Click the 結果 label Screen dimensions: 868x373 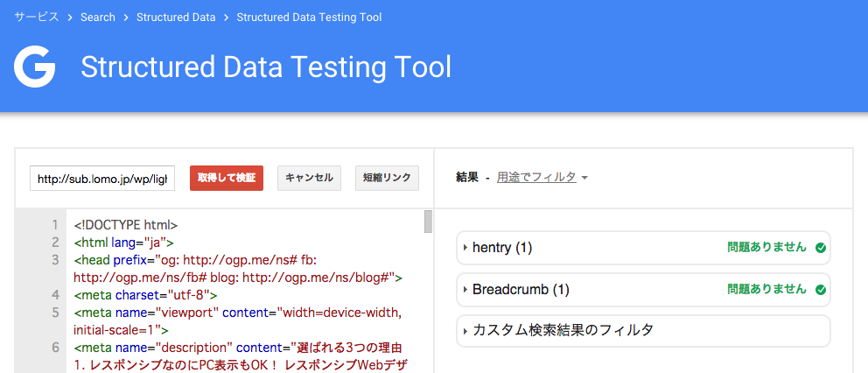pos(466,178)
